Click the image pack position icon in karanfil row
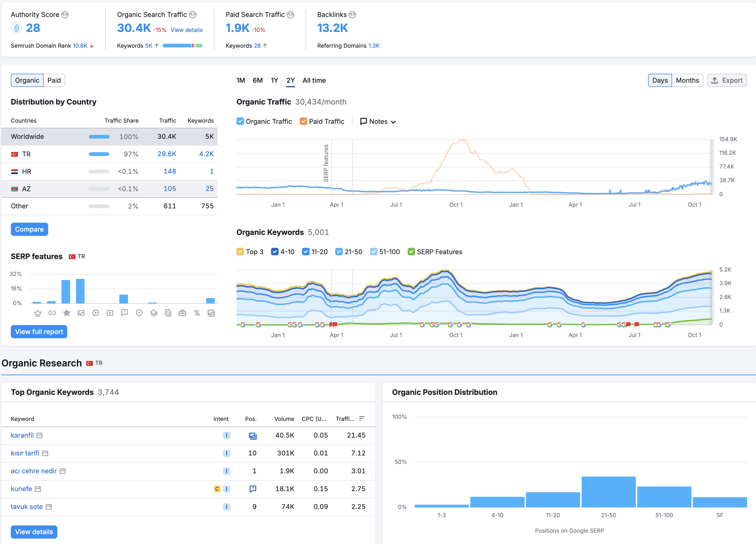756x544 pixels. click(x=253, y=436)
